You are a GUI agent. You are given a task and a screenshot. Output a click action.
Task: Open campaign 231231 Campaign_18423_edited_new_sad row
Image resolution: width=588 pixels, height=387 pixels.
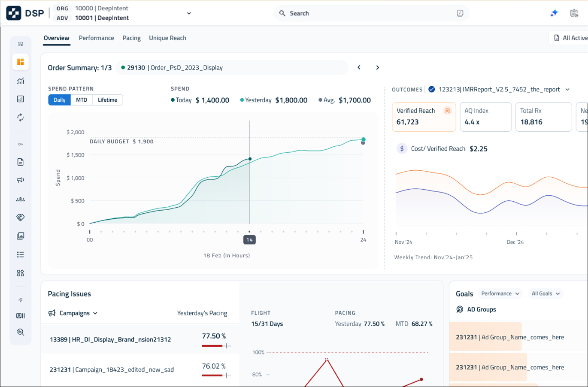pyautogui.click(x=140, y=369)
